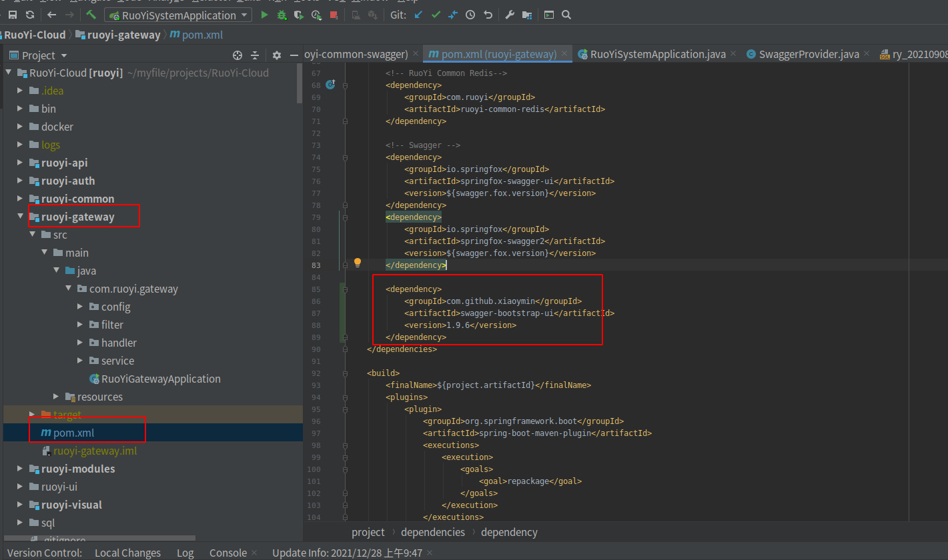The height and width of the screenshot is (560, 948).
Task: Revert changes with the rollback arrow
Action: tap(488, 15)
